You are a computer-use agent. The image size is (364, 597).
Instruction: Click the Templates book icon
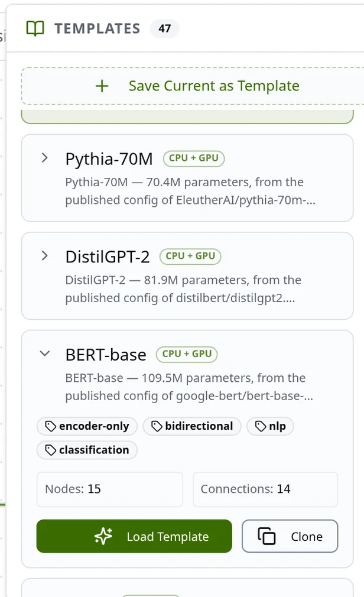pos(35,28)
